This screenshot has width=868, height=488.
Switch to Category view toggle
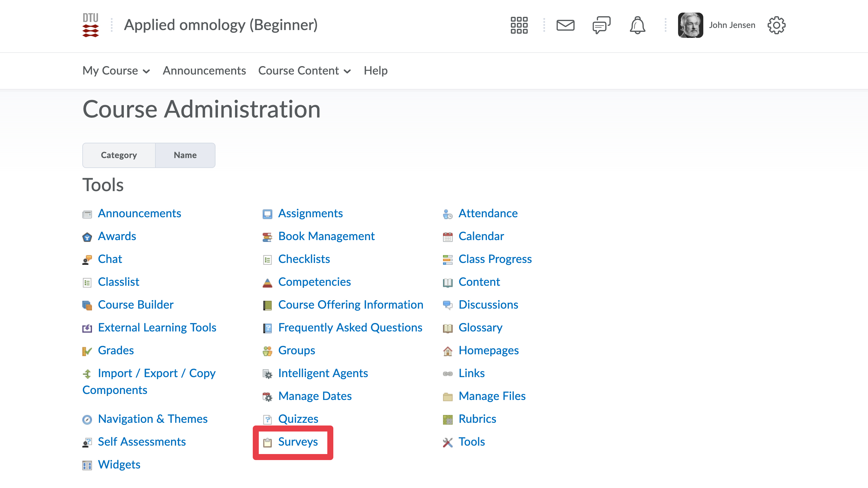click(119, 155)
